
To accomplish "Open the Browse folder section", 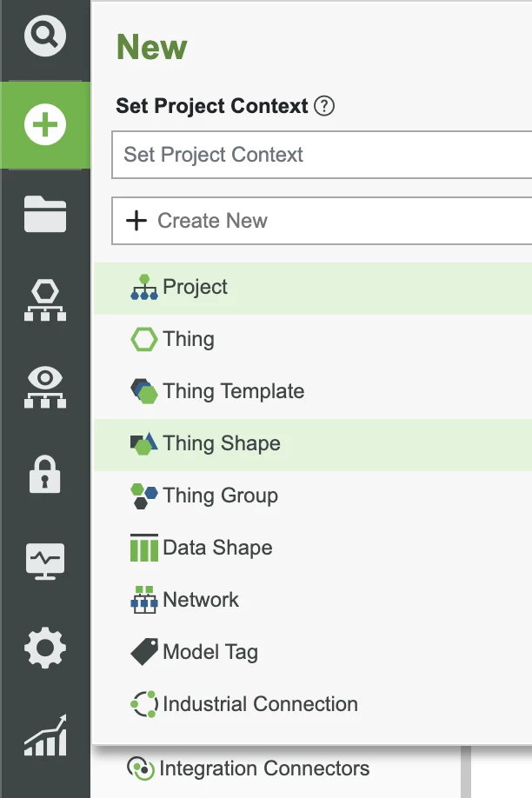I will click(x=44, y=211).
